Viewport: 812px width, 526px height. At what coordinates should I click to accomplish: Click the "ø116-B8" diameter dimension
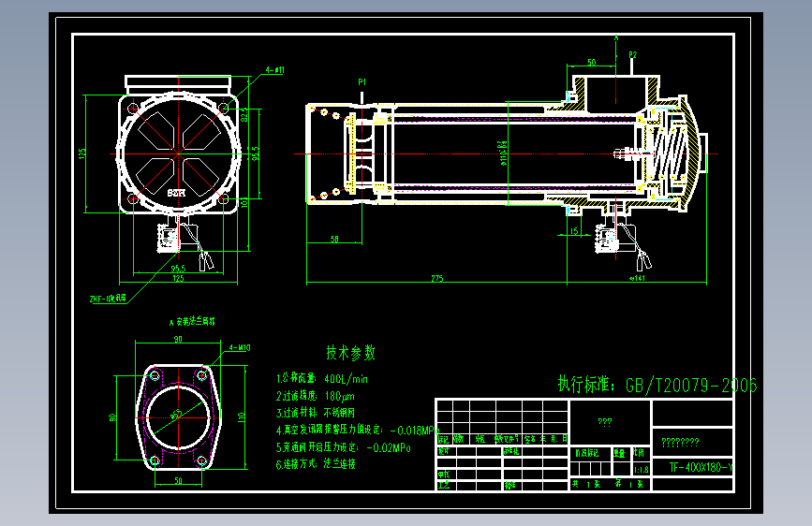click(x=503, y=153)
